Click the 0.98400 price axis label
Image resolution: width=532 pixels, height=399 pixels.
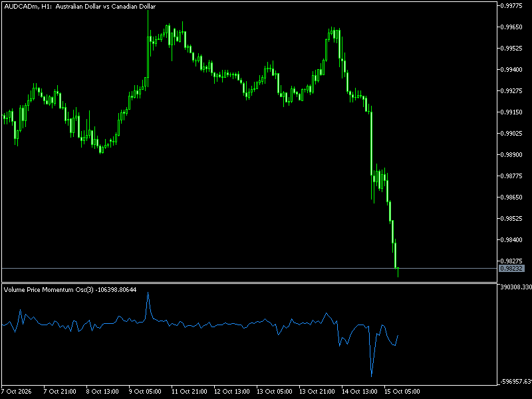pyautogui.click(x=513, y=240)
